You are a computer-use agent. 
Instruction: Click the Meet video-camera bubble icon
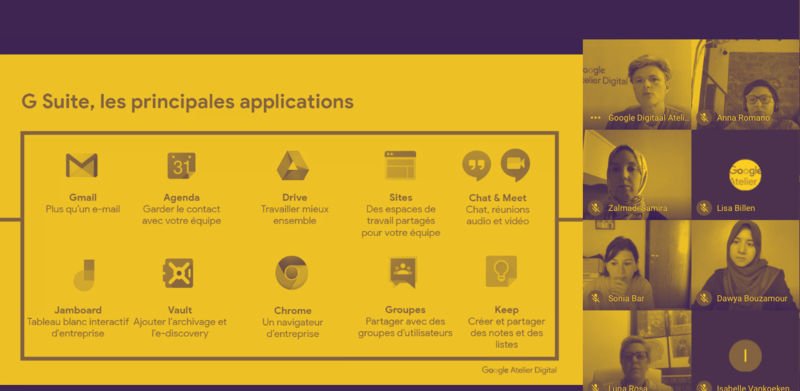515,165
